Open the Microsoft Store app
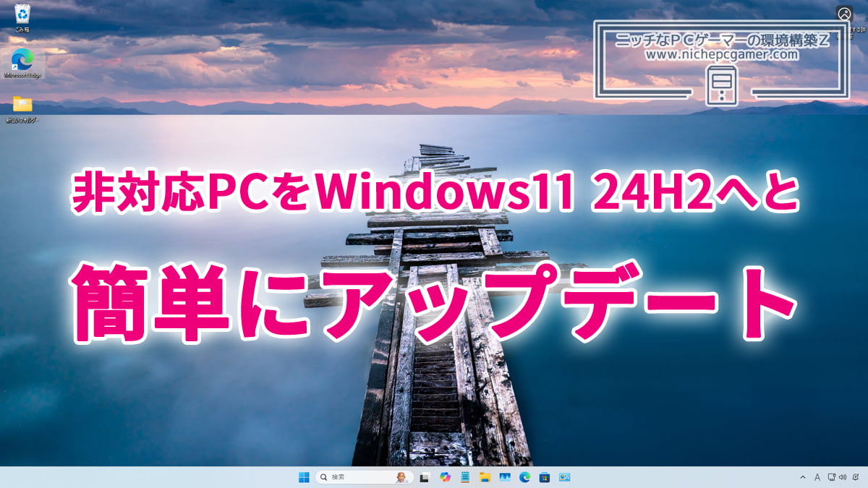The width and height of the screenshot is (868, 488). click(x=543, y=477)
